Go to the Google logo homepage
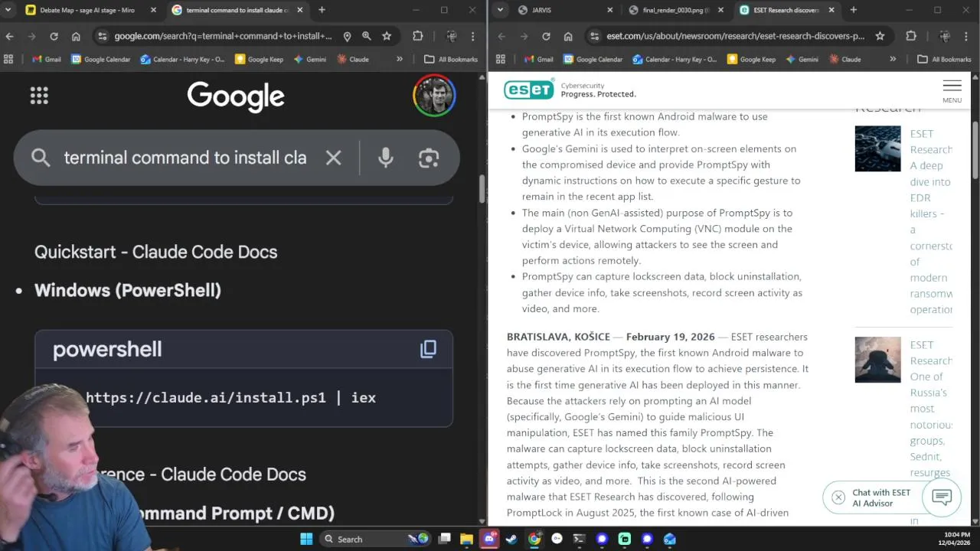 click(x=236, y=96)
